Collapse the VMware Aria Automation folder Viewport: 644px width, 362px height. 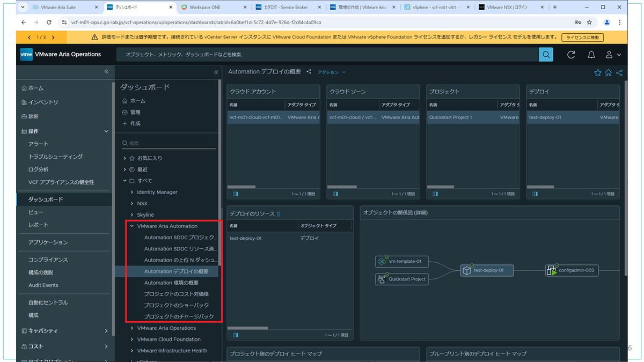point(132,226)
